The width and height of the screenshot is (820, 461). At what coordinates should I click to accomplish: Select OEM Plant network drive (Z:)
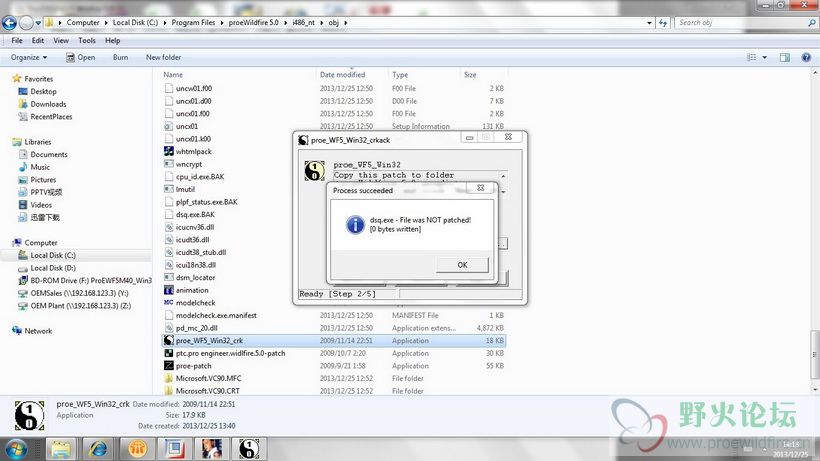pos(81,306)
